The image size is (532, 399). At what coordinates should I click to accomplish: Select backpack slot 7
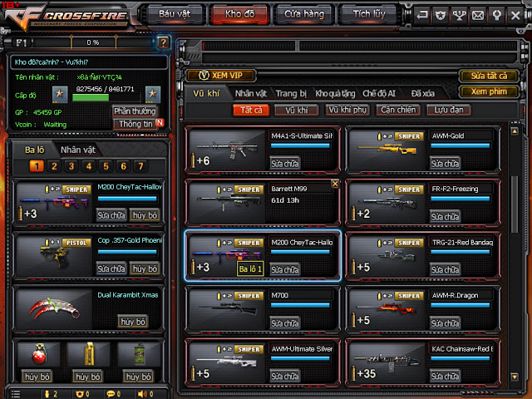pyautogui.click(x=140, y=166)
